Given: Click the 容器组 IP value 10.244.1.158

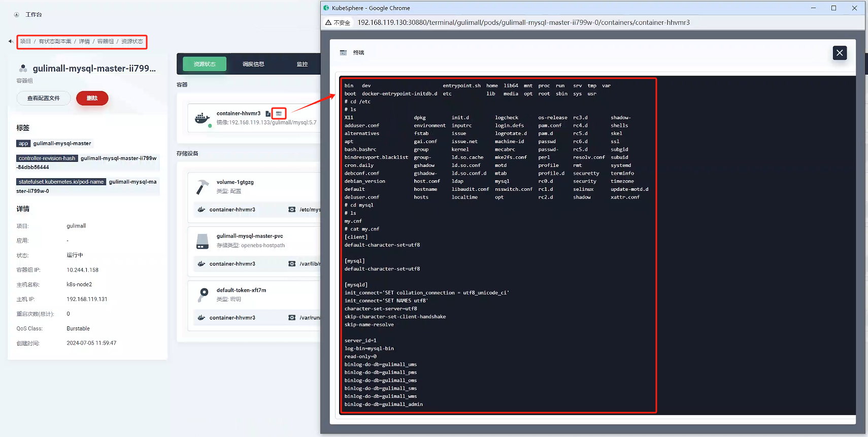Looking at the screenshot, I should [83, 270].
